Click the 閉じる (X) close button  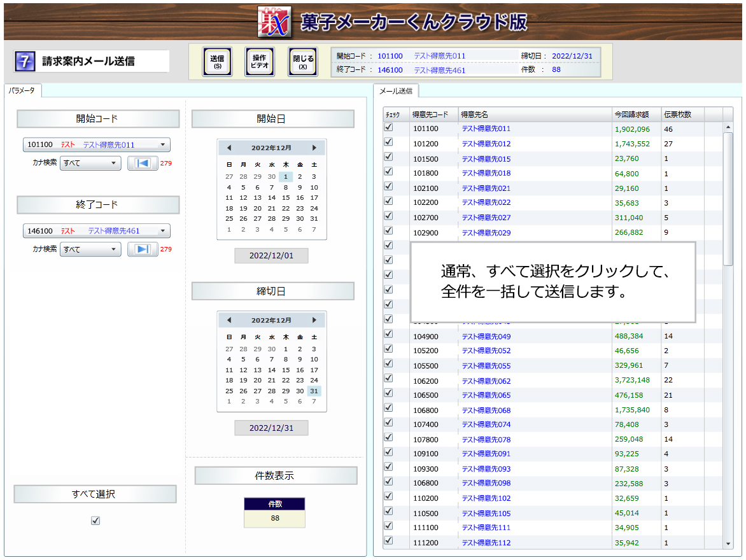(302, 62)
